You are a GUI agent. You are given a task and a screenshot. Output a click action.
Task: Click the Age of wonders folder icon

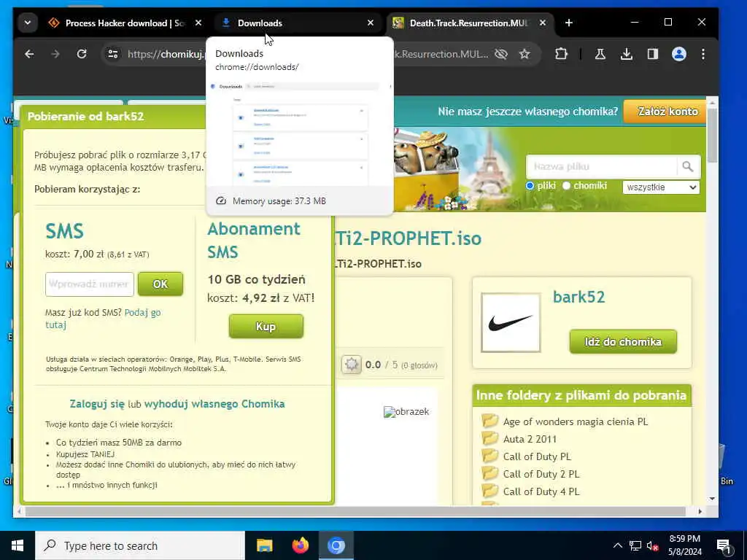489,421
